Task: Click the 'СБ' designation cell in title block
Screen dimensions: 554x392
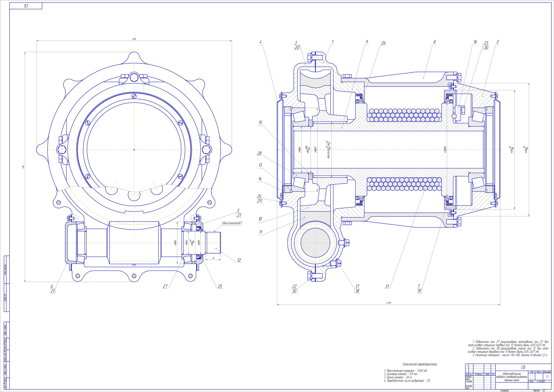Action: pos(523,367)
